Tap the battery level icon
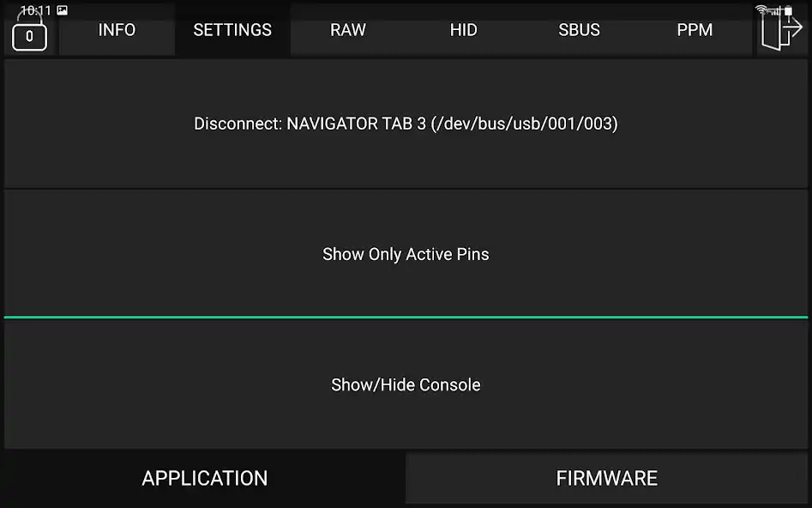 tap(788, 10)
